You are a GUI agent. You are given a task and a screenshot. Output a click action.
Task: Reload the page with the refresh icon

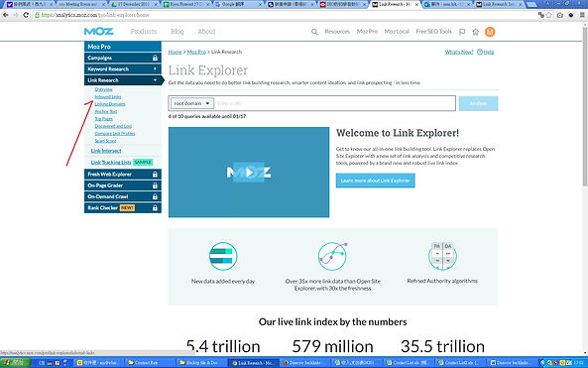26,15
